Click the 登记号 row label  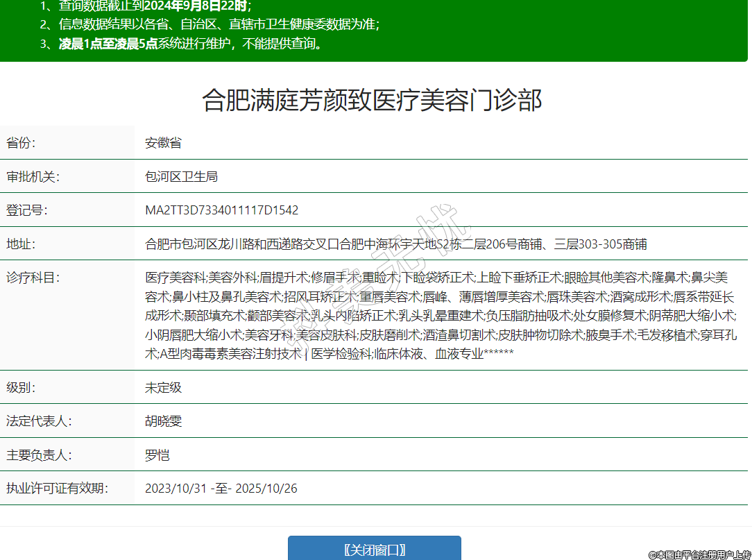pyautogui.click(x=26, y=210)
